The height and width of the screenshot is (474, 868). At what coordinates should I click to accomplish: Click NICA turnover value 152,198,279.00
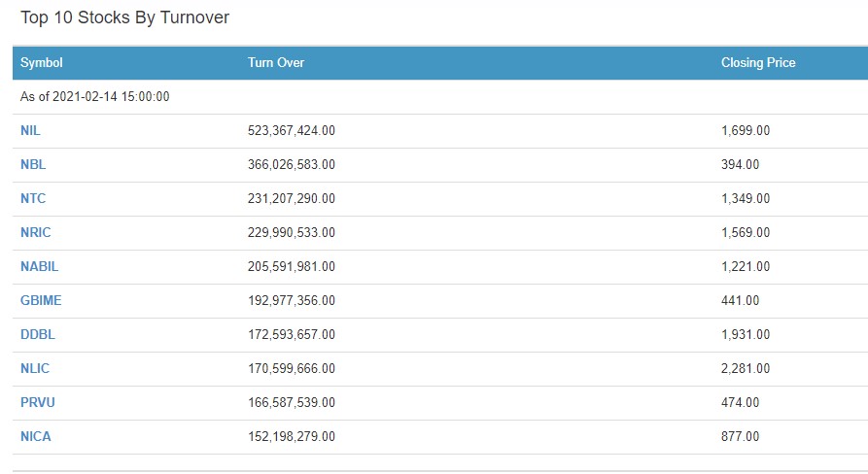292,436
